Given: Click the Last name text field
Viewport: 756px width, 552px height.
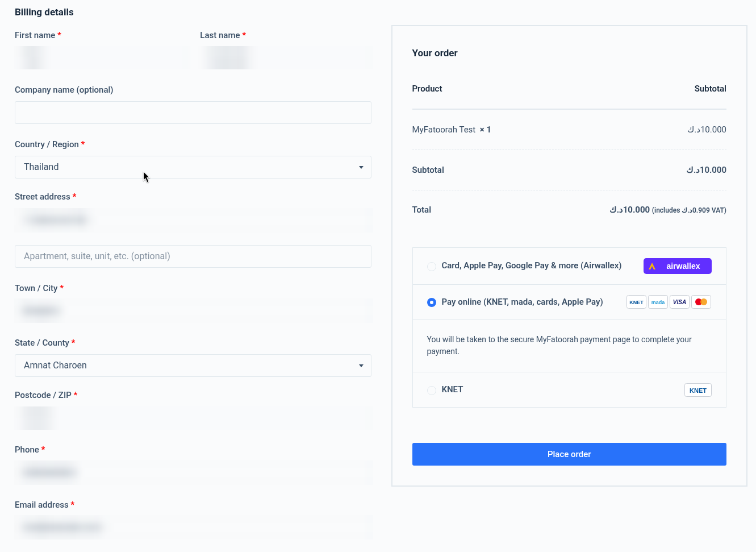Looking at the screenshot, I should click(x=286, y=58).
